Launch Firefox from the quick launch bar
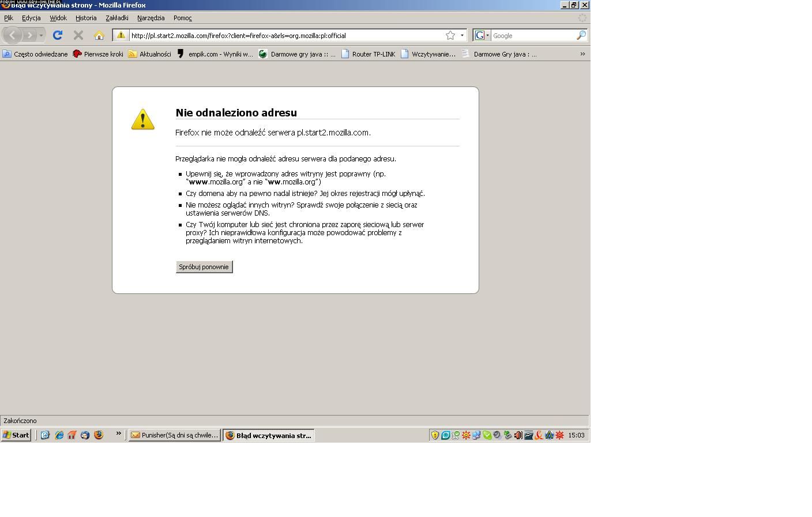Viewport: 812px width, 517px height. [99, 435]
